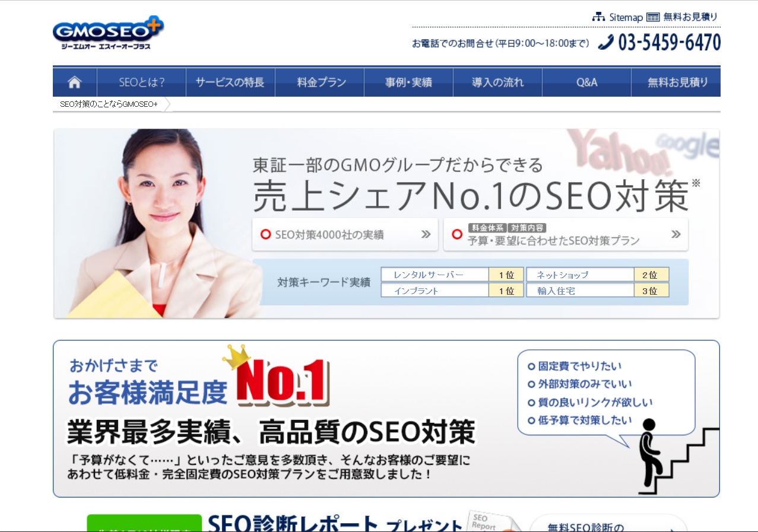Click the レンタルサーバー keyword cell
This screenshot has height=532, width=758.
click(x=435, y=275)
